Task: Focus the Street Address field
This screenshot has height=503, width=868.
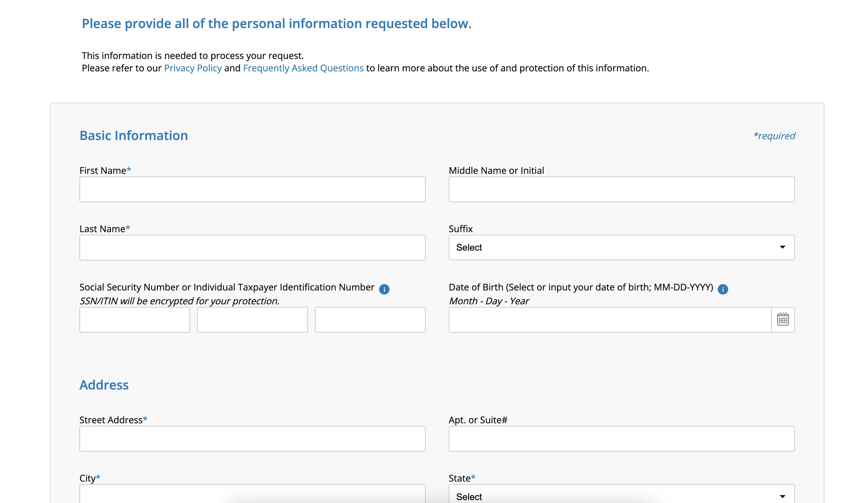Action: pos(252,438)
